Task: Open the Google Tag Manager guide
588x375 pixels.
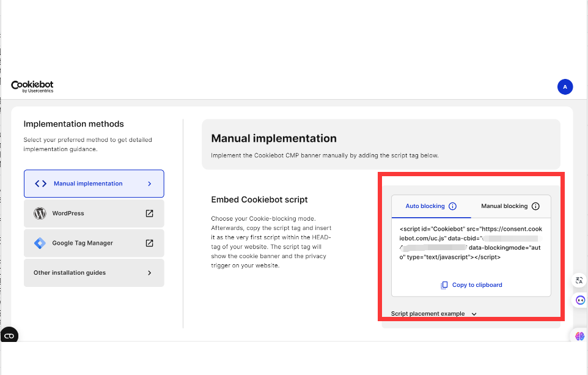Action: 94,243
